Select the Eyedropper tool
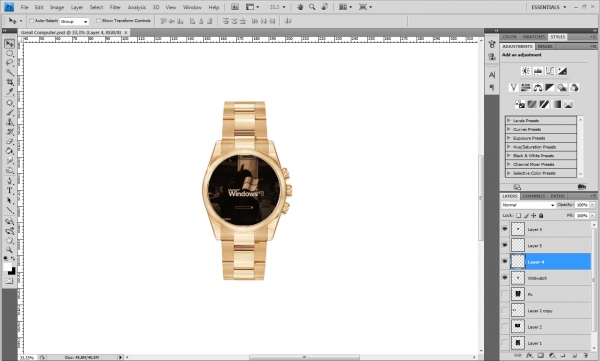Screen dimensions: 600x361 click(x=10, y=92)
